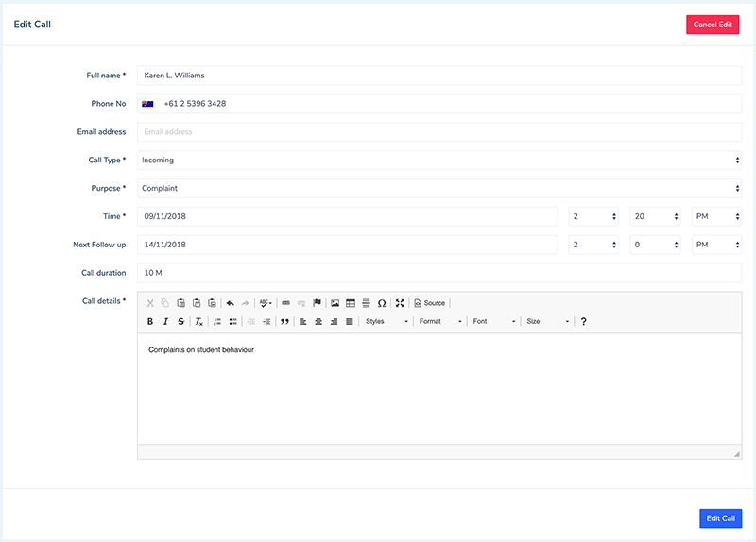The image size is (756, 542).
Task: Open the Format dropdown
Action: point(440,321)
